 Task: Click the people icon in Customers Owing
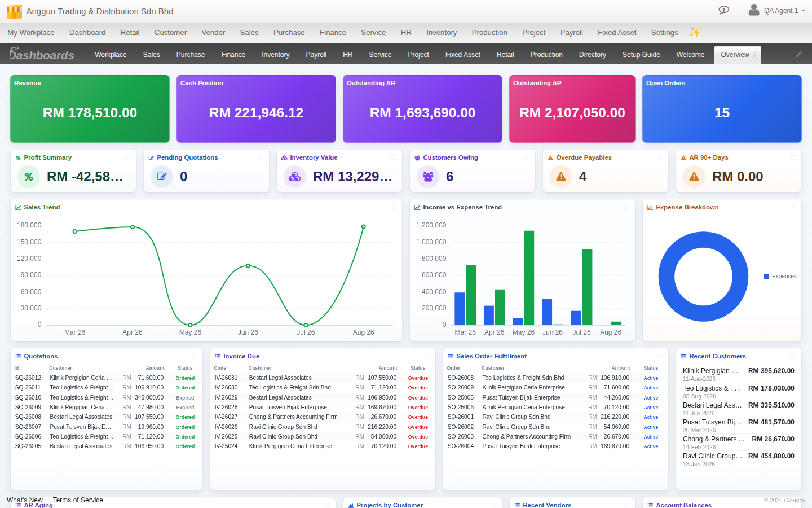pyautogui.click(x=428, y=177)
